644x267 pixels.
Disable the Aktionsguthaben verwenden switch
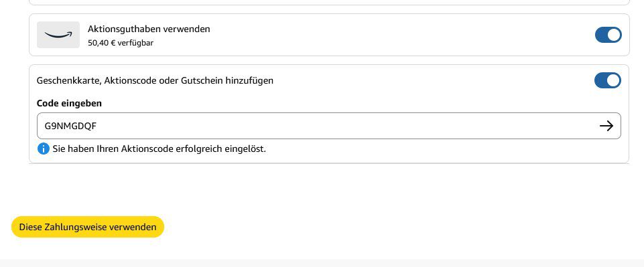[608, 35]
